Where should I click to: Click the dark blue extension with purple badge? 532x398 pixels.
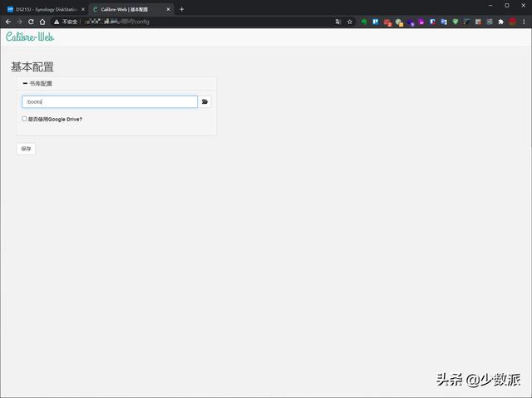[411, 22]
